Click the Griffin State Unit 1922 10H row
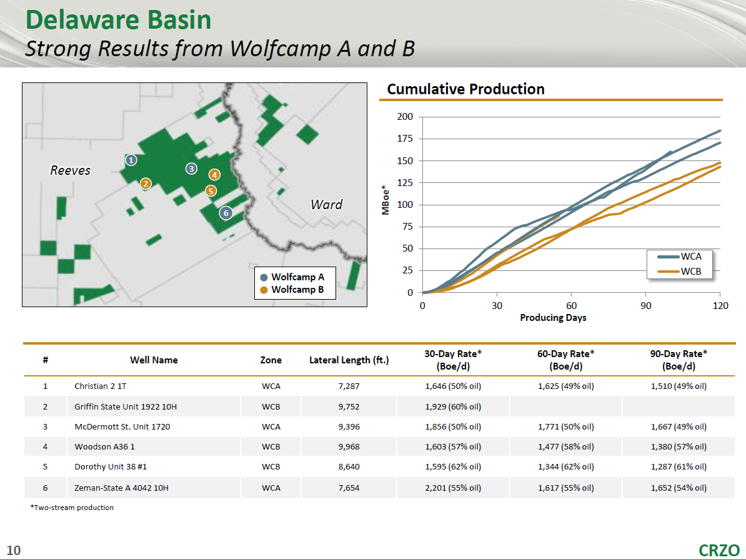746x560 pixels. coord(126,407)
